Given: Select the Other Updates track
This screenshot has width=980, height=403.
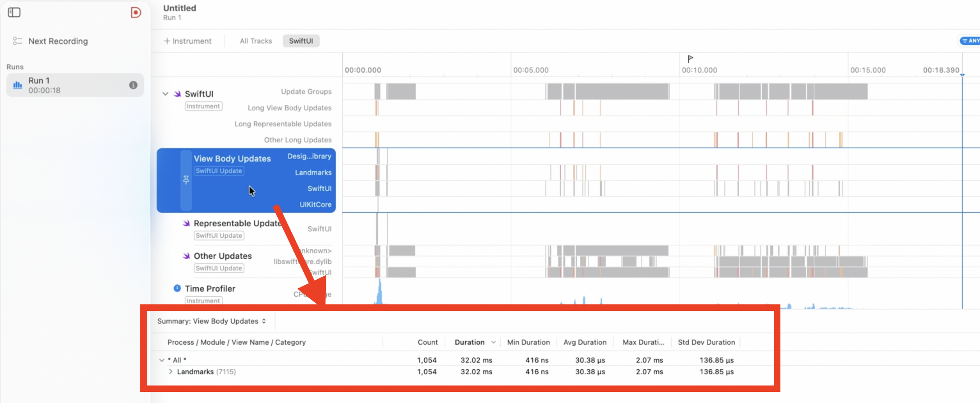Looking at the screenshot, I should click(223, 256).
